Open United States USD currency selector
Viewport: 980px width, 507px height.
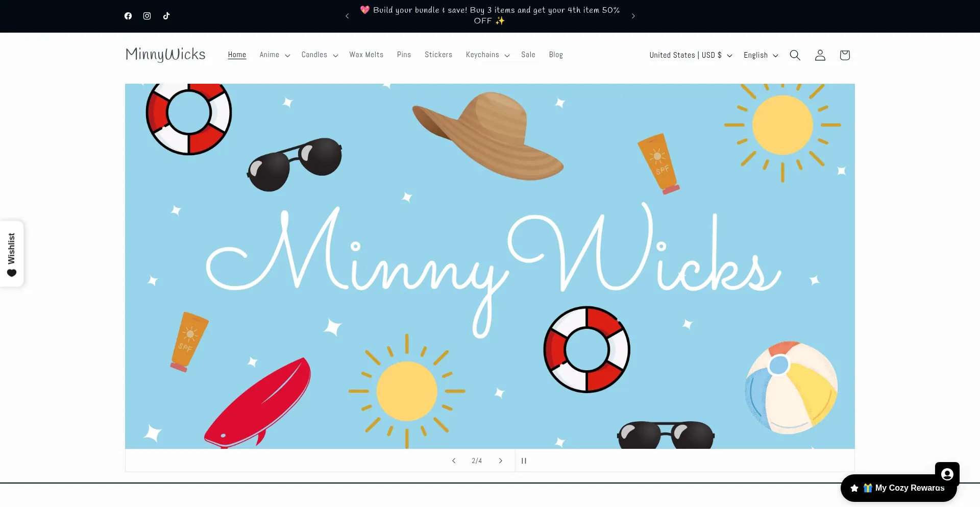691,55
